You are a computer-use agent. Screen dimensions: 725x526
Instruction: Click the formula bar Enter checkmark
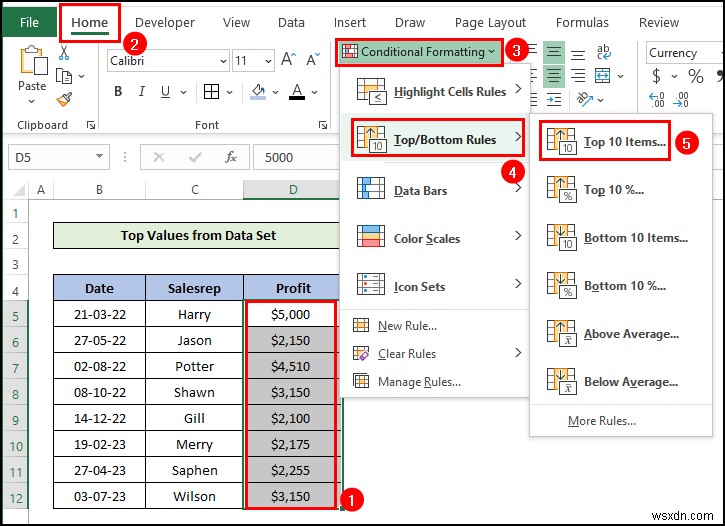195,157
